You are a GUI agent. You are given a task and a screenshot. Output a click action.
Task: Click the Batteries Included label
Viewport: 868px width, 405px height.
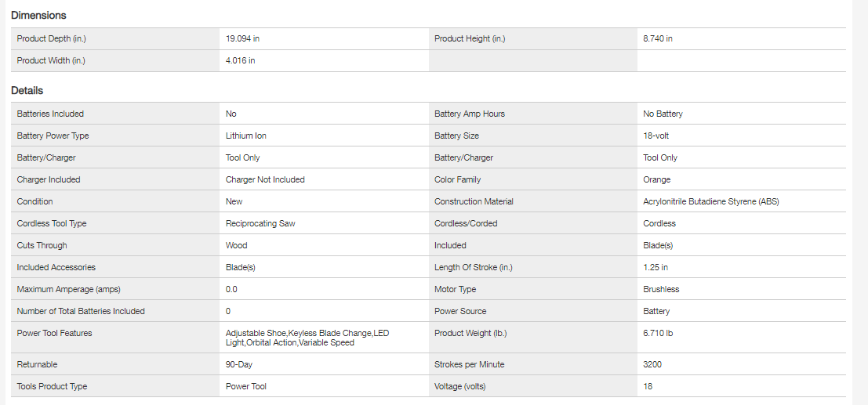pyautogui.click(x=50, y=114)
